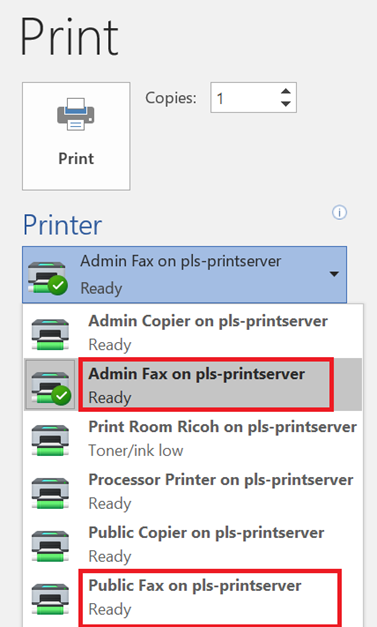Click the printer icon in the selected printer box

[48, 278]
